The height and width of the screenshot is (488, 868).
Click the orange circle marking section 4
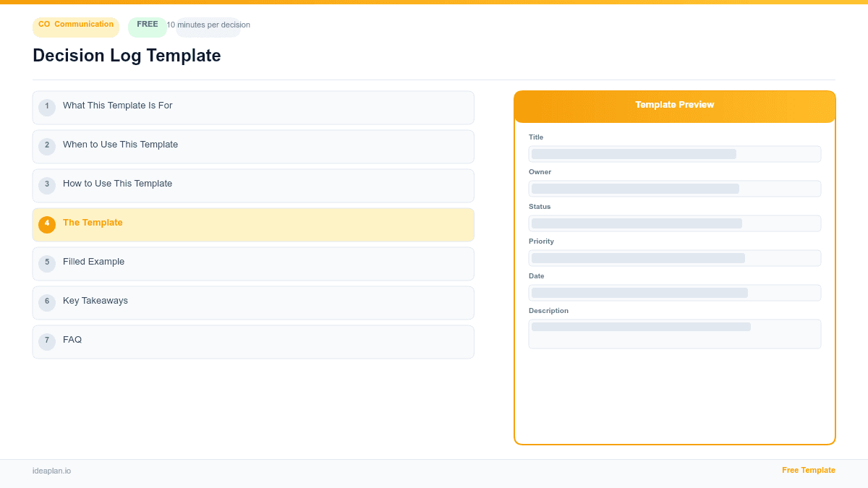pos(47,224)
